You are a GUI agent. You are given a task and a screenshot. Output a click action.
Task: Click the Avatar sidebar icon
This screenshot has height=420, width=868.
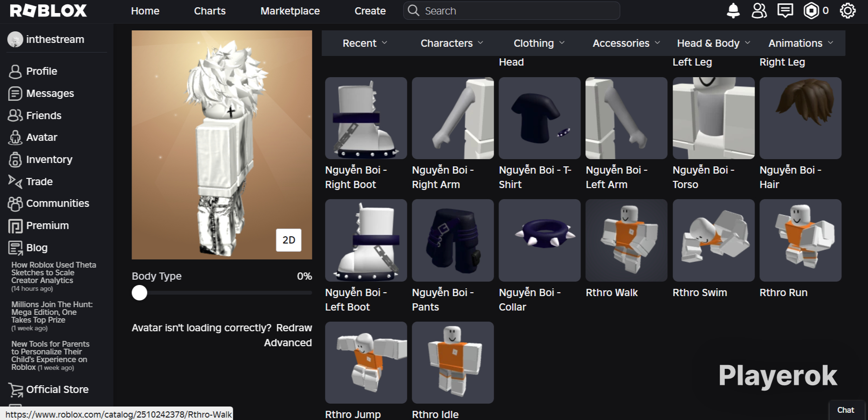(x=15, y=137)
